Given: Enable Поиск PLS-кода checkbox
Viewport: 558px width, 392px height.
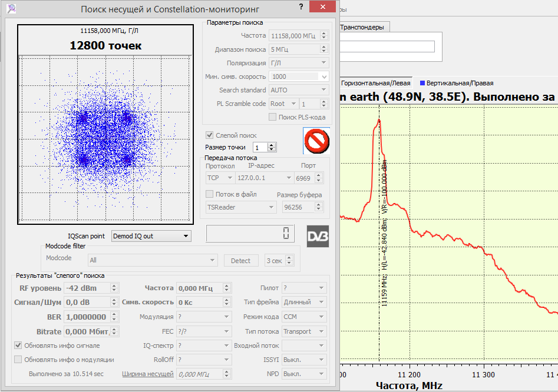Looking at the screenshot, I should (x=273, y=117).
